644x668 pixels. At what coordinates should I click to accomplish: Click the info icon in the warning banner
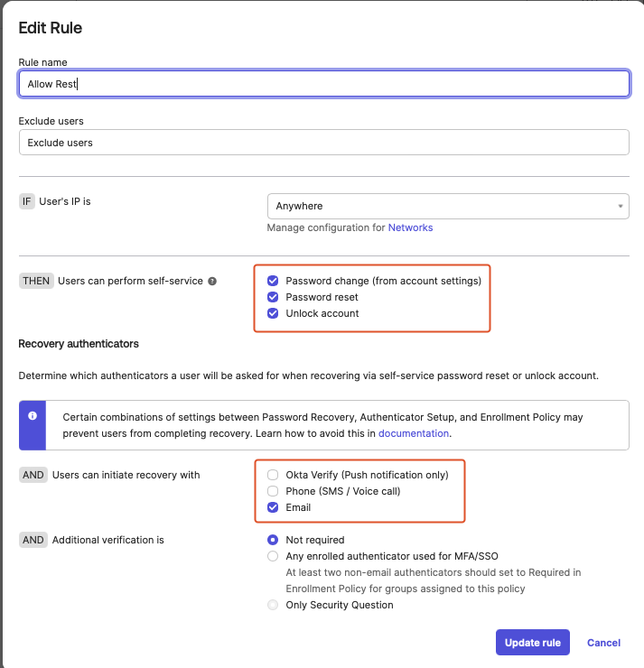pos(33,416)
